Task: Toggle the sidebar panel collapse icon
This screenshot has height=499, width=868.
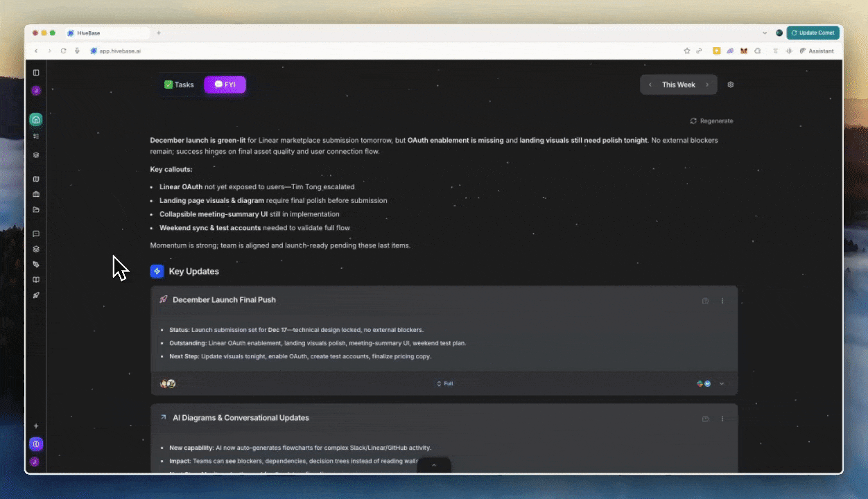Action: point(36,73)
